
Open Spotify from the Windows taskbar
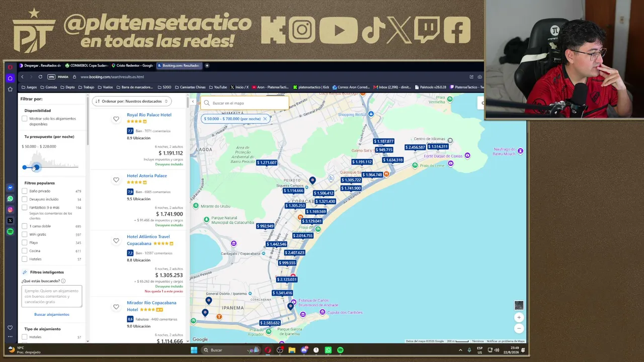click(341, 350)
